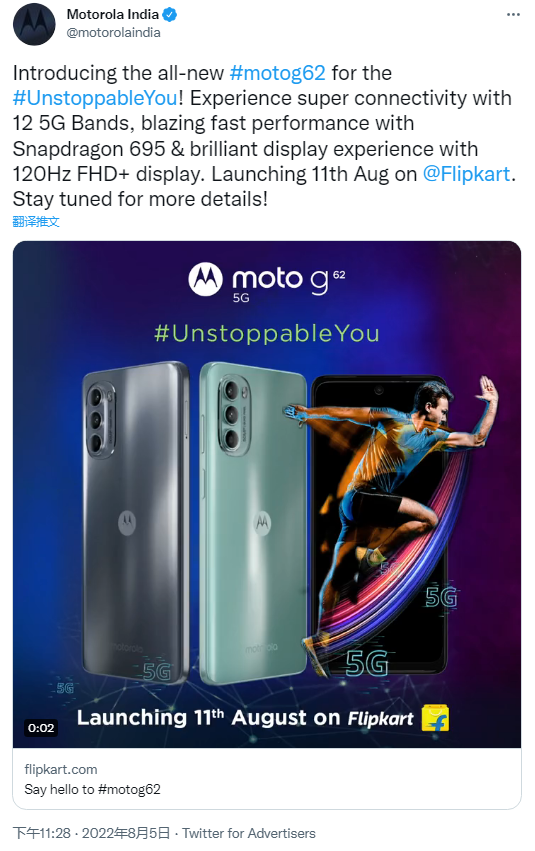This screenshot has height=851, width=535.
Task: Open the @motorolaindia handle link
Action: pos(113,33)
